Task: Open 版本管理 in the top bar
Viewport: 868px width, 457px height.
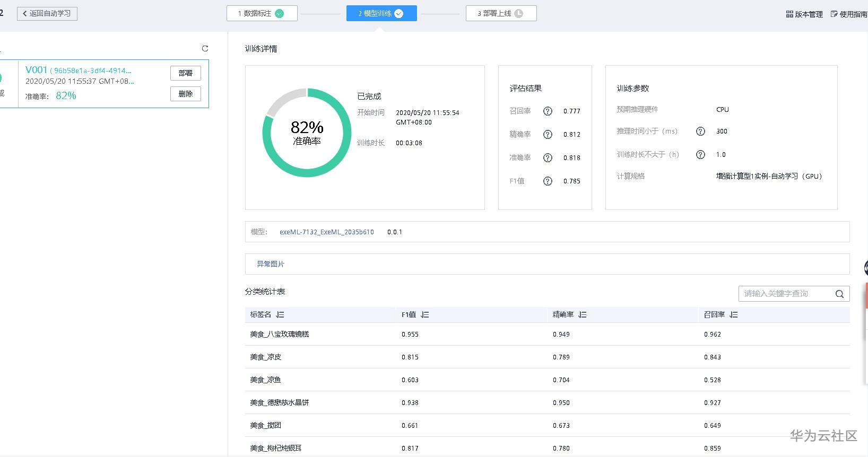Action: pos(804,14)
